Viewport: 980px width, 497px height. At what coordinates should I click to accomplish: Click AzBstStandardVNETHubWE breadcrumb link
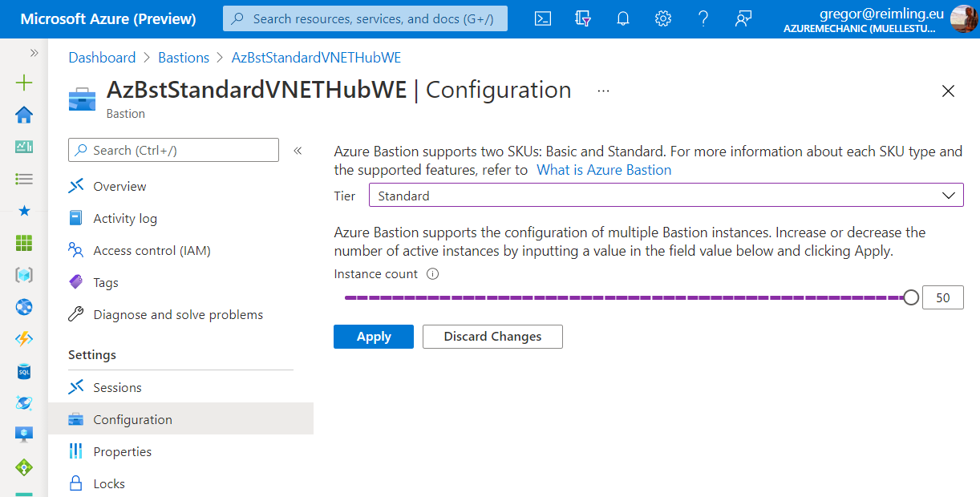point(316,58)
